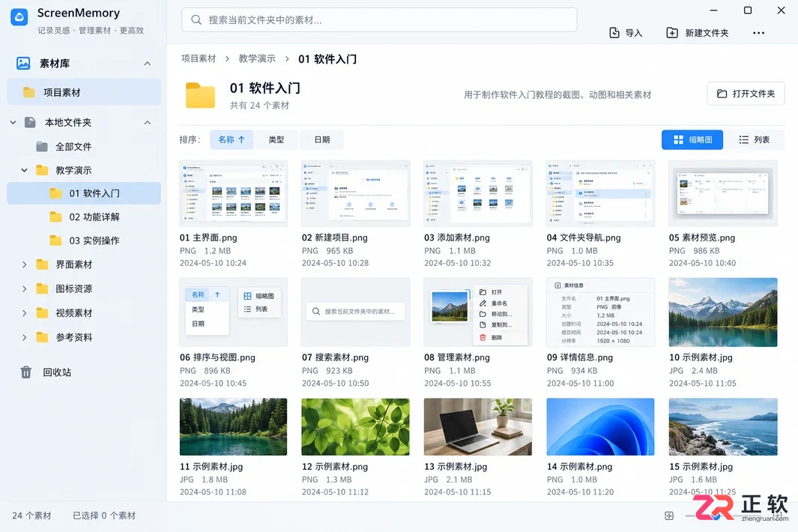Click the 图标资源 folder icon

(x=42, y=288)
